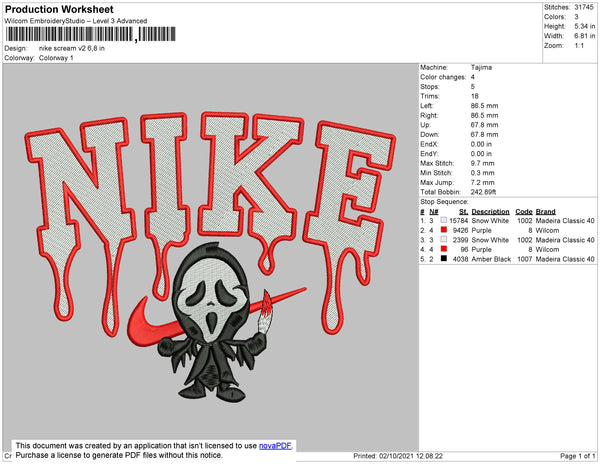Click the Min Stitch value '0.3 mm'
600x464 pixels.
[x=483, y=173]
